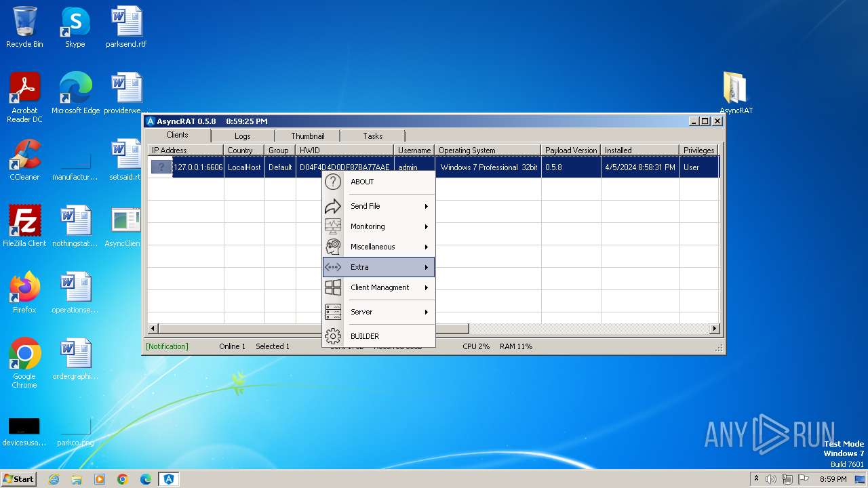Select ordergraphi document on desktop
This screenshot has width=868, height=488.
coord(75,360)
